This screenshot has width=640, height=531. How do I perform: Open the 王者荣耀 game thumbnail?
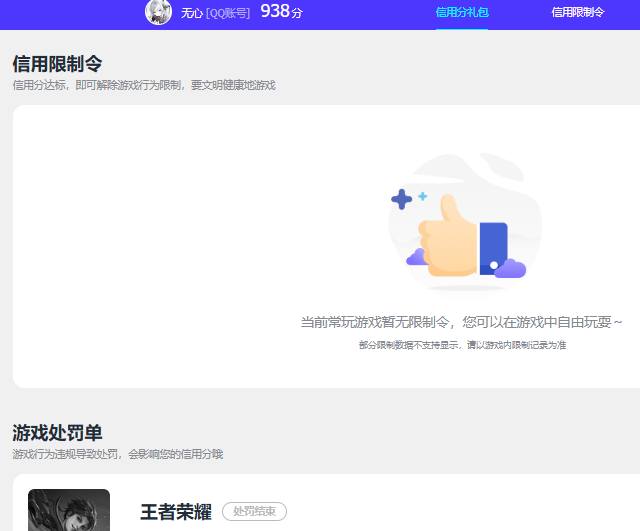(x=69, y=510)
